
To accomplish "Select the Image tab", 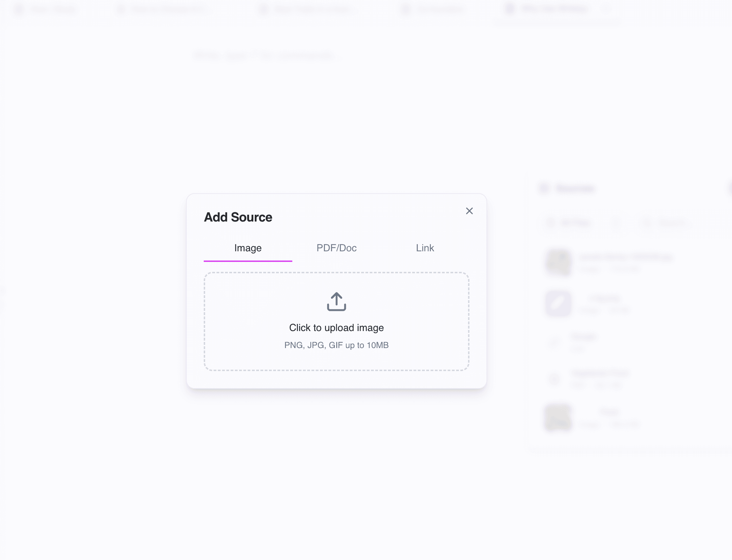I will (x=248, y=248).
